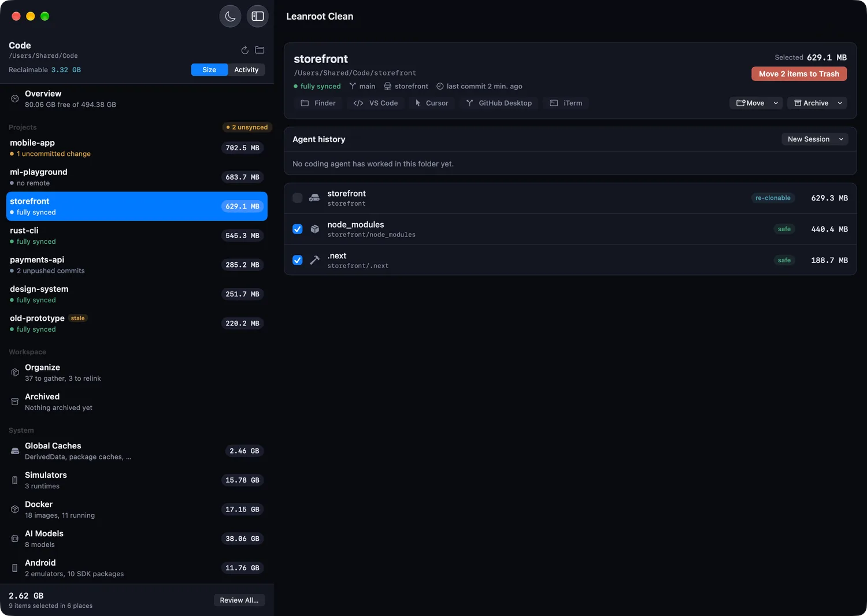
Task: Toggle dark mode with the moon icon
Action: [230, 16]
